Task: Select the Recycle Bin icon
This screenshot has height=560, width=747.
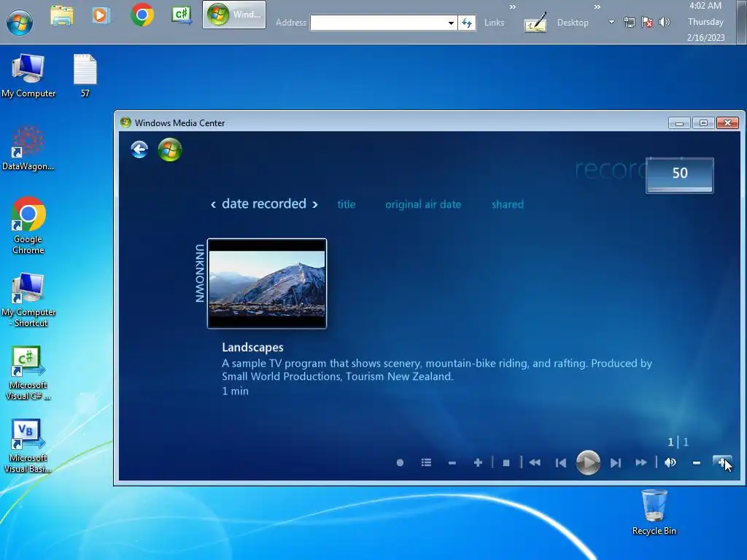Action: pos(654,513)
